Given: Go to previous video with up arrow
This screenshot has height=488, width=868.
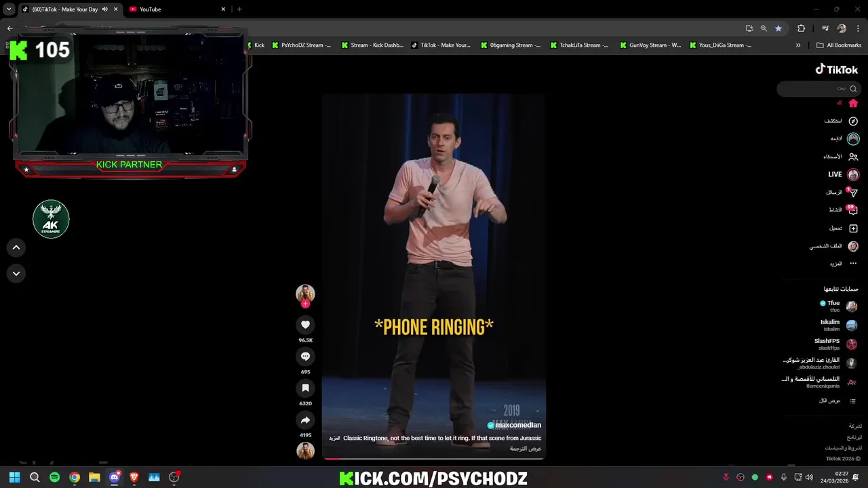Looking at the screenshot, I should (16, 247).
